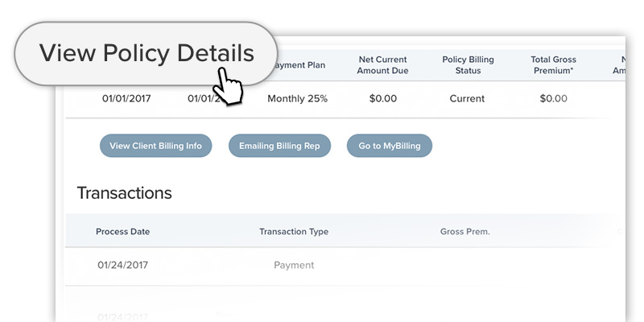Select the Gross Prem. column header
644x322 pixels.
tap(464, 232)
